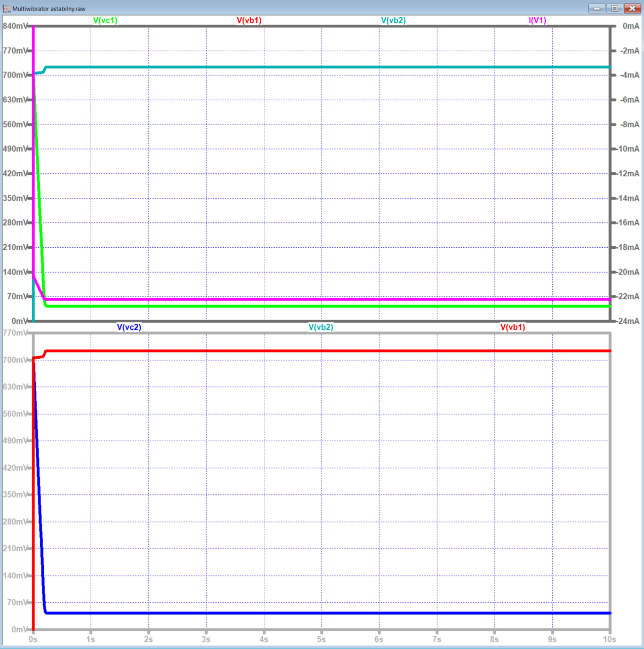
Task: Click the 70mV label in bottom pane
Action: [17, 603]
